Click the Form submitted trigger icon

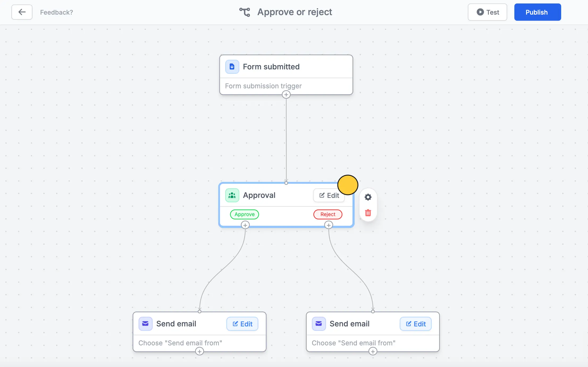point(232,67)
